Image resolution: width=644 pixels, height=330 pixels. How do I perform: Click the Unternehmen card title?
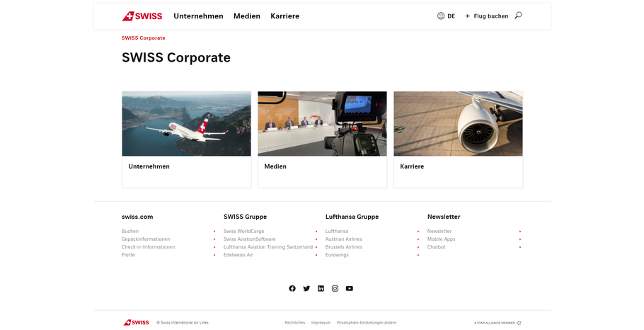(149, 166)
